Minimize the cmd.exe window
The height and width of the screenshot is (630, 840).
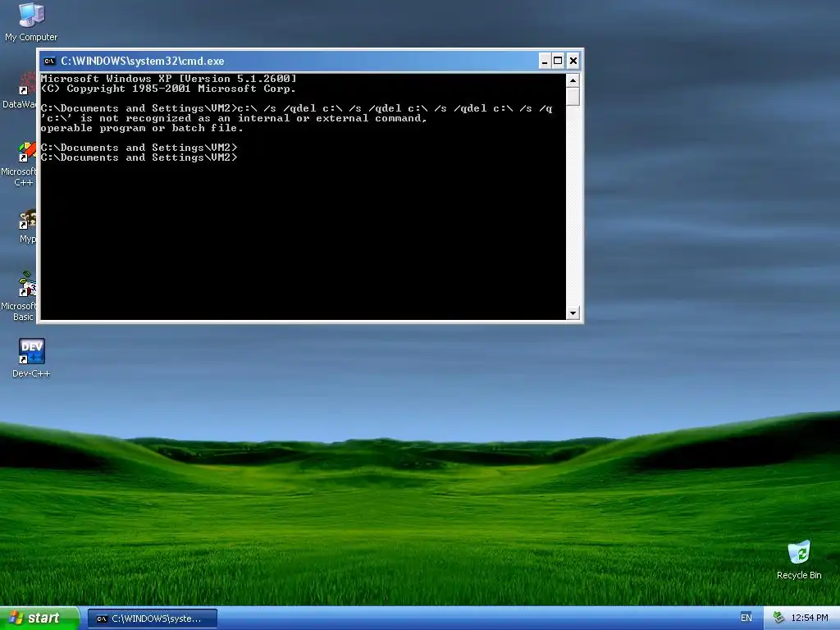tap(545, 61)
